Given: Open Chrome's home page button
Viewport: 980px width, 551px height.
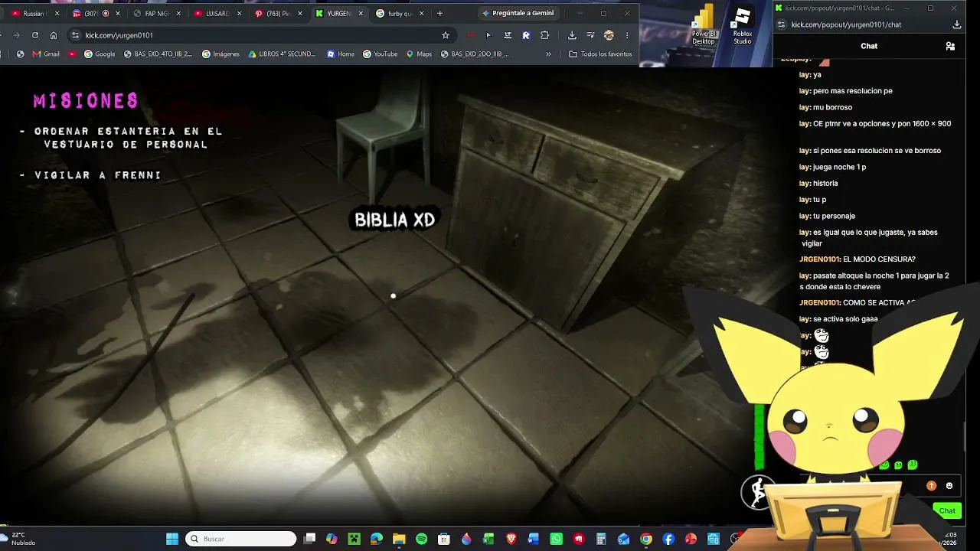Looking at the screenshot, I should point(54,35).
